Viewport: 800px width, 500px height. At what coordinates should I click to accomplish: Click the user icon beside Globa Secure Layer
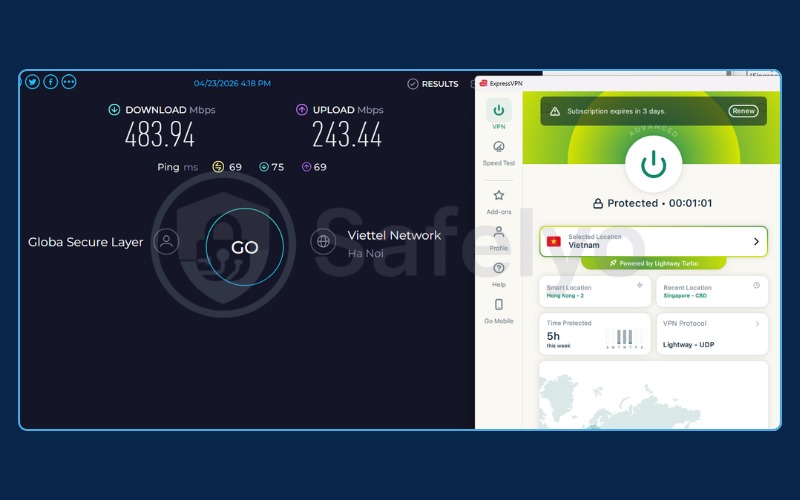166,241
